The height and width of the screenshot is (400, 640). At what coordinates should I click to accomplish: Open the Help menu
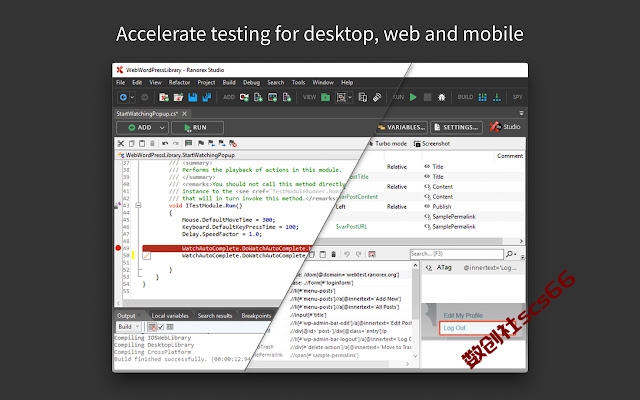[347, 82]
